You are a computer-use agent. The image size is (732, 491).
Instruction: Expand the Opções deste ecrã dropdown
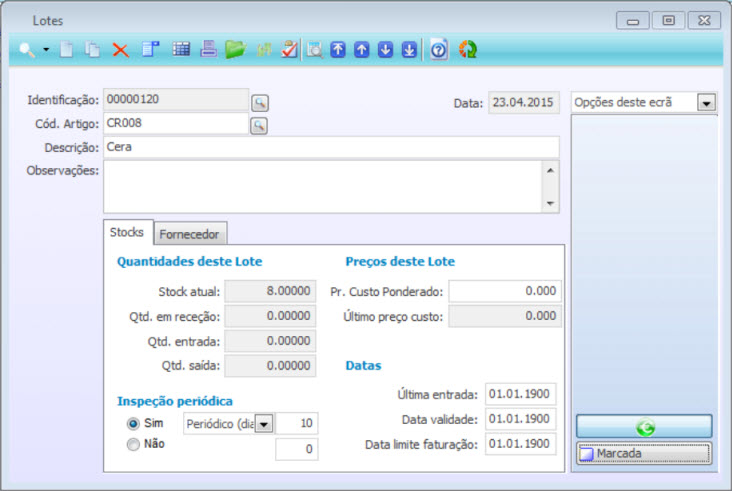pos(706,103)
